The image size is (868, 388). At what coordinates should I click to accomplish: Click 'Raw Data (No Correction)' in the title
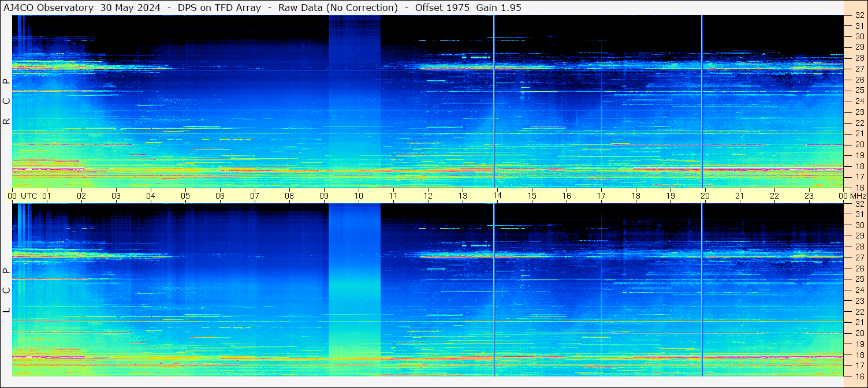click(x=338, y=8)
